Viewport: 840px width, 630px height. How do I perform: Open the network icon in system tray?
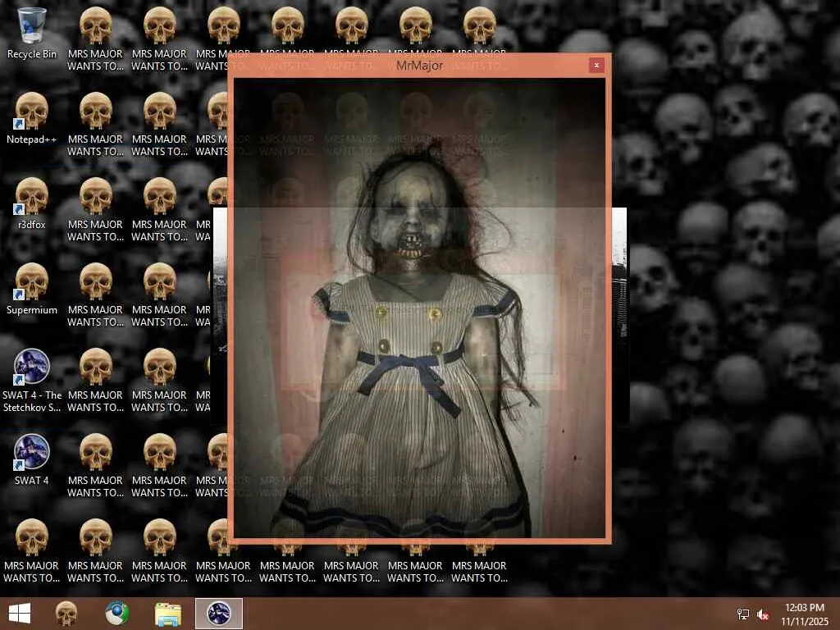tap(743, 614)
